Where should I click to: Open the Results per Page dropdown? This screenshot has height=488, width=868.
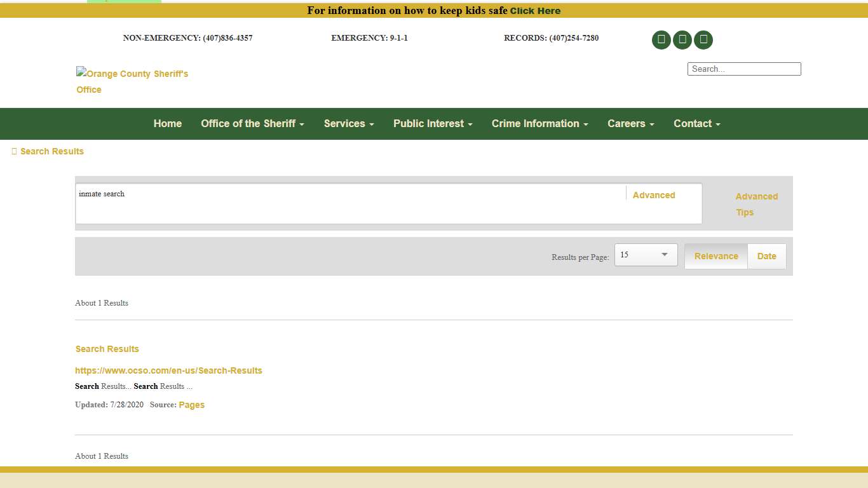646,255
